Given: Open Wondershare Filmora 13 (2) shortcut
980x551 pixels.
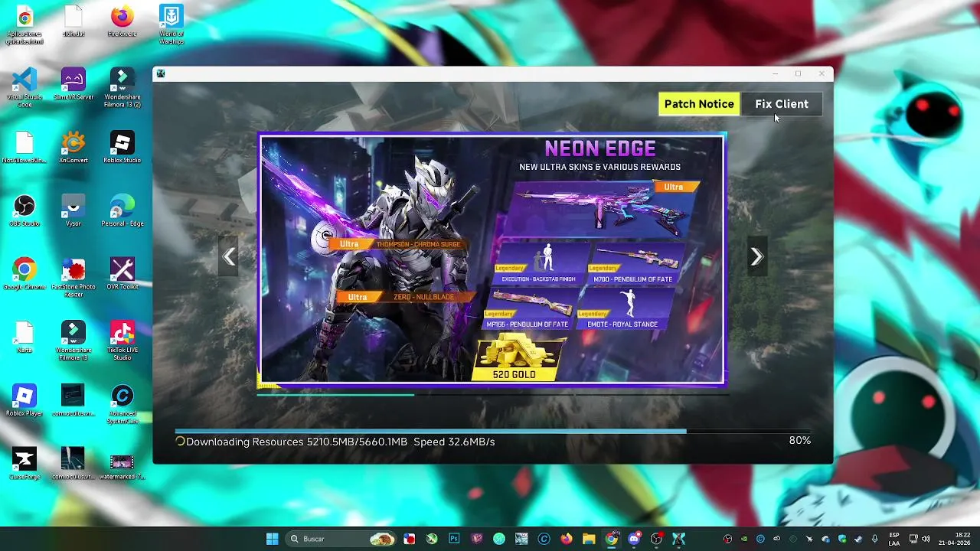Looking at the screenshot, I should (x=122, y=87).
